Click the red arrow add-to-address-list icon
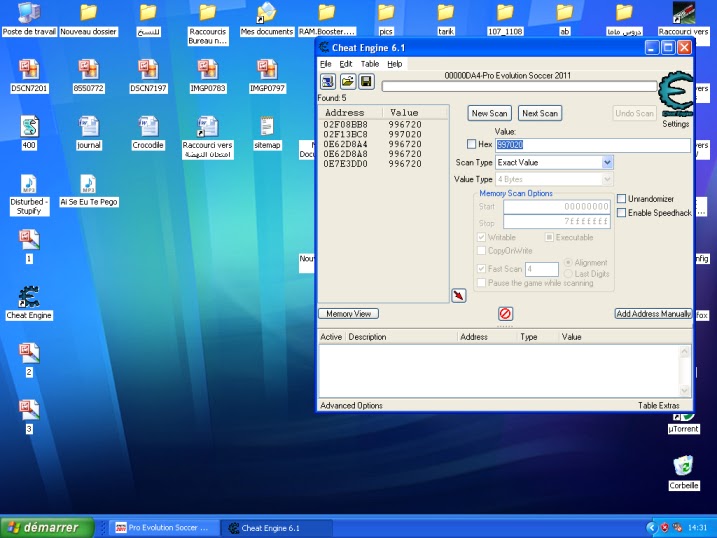Screen dimensions: 717x538 [x=459, y=295]
